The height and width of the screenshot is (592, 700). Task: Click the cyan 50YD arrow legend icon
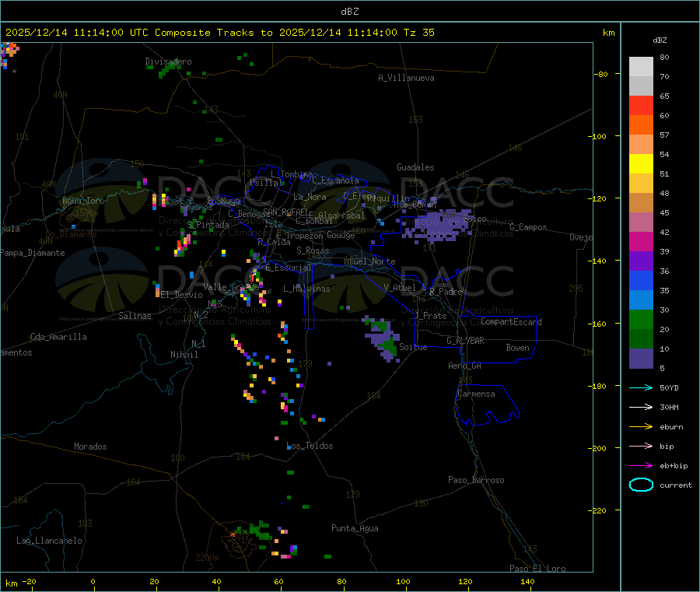(641, 387)
